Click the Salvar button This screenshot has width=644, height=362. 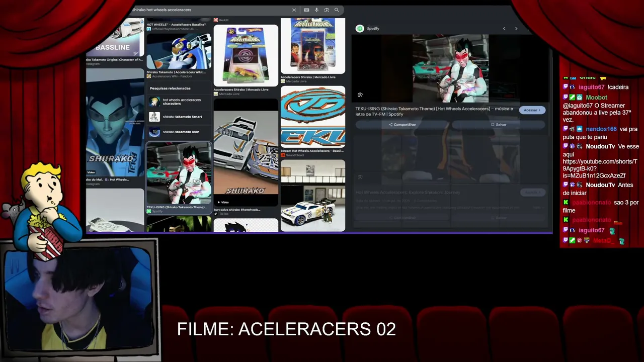click(499, 125)
